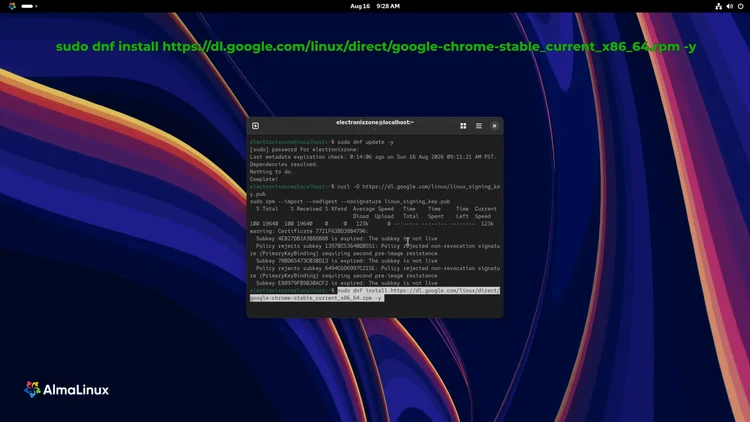Click the 'Complete!' output line
This screenshot has height=422, width=750.
[264, 179]
